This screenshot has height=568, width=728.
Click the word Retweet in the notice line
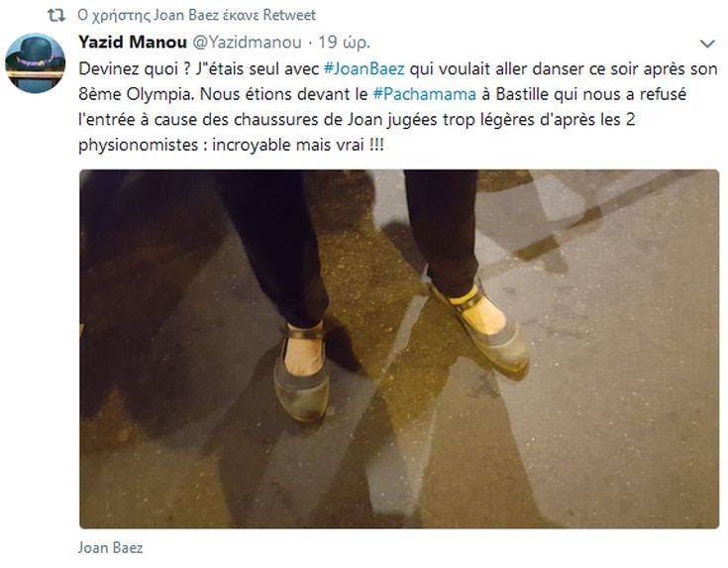pyautogui.click(x=289, y=15)
